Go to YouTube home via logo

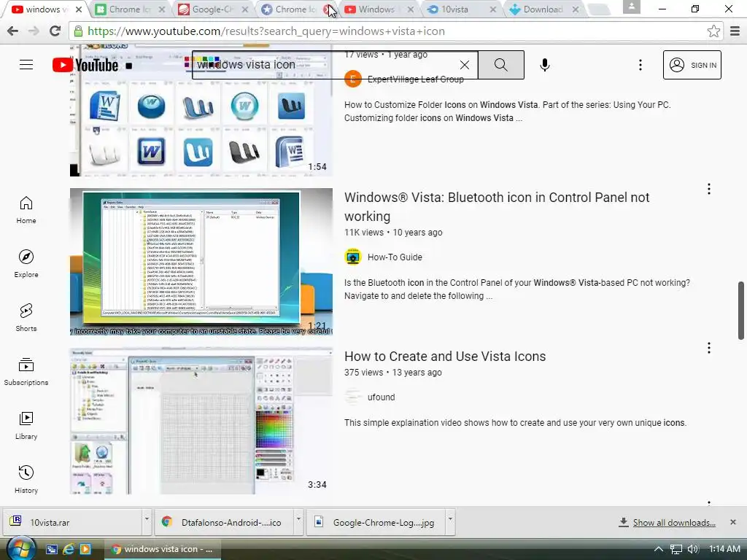pyautogui.click(x=86, y=65)
